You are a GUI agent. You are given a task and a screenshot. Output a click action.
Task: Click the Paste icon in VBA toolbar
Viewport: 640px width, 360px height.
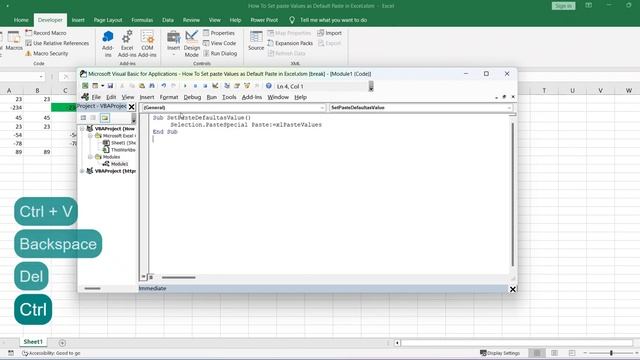click(142, 86)
